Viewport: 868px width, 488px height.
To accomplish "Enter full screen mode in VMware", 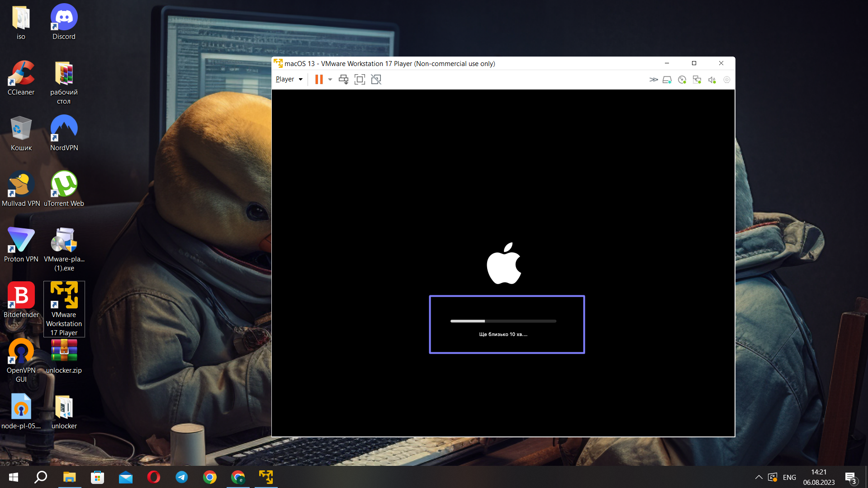I will [x=360, y=80].
